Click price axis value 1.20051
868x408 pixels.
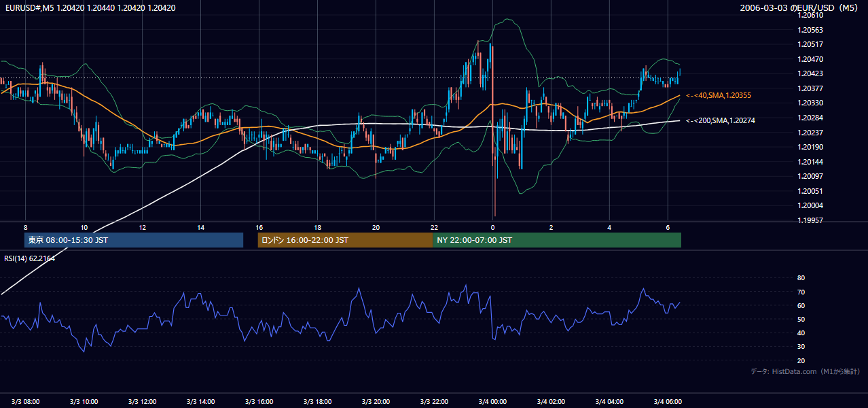pyautogui.click(x=811, y=191)
